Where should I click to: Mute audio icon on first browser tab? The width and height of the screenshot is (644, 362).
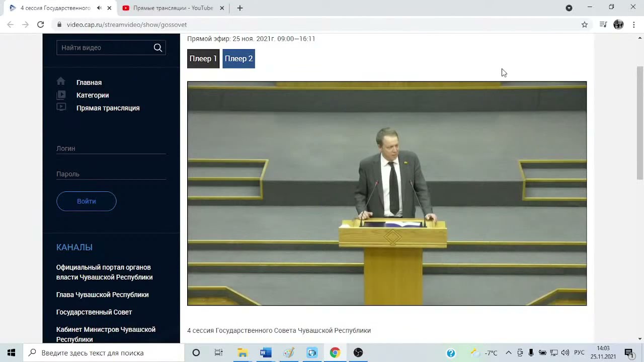99,8
